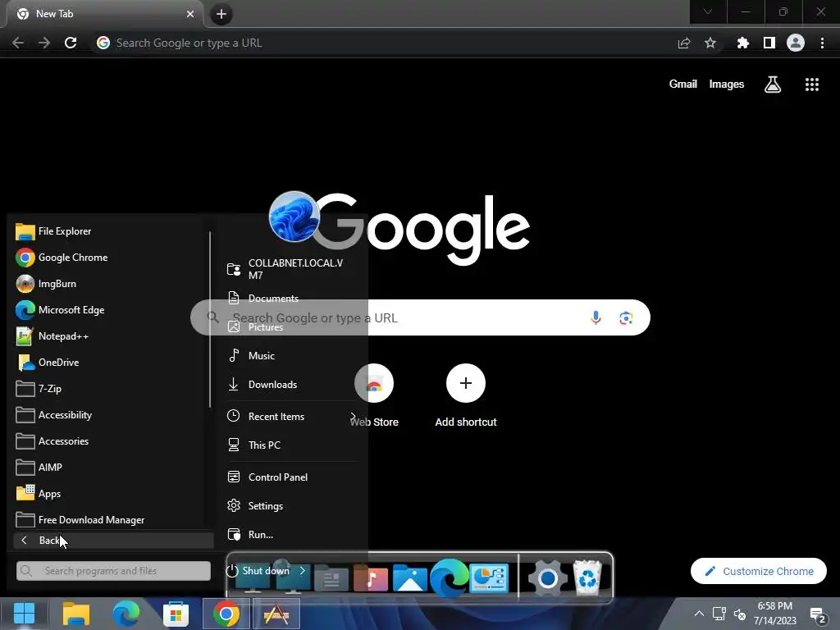Viewport: 840px width, 630px height.
Task: Reload the page in Chrome
Action: click(71, 43)
